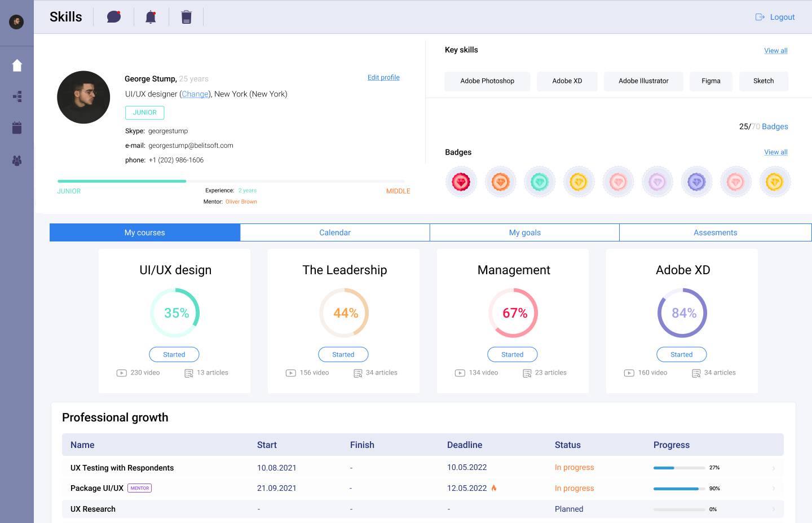This screenshot has width=812, height=523.
Task: Click the JUNIOR level tag button
Action: pos(145,113)
